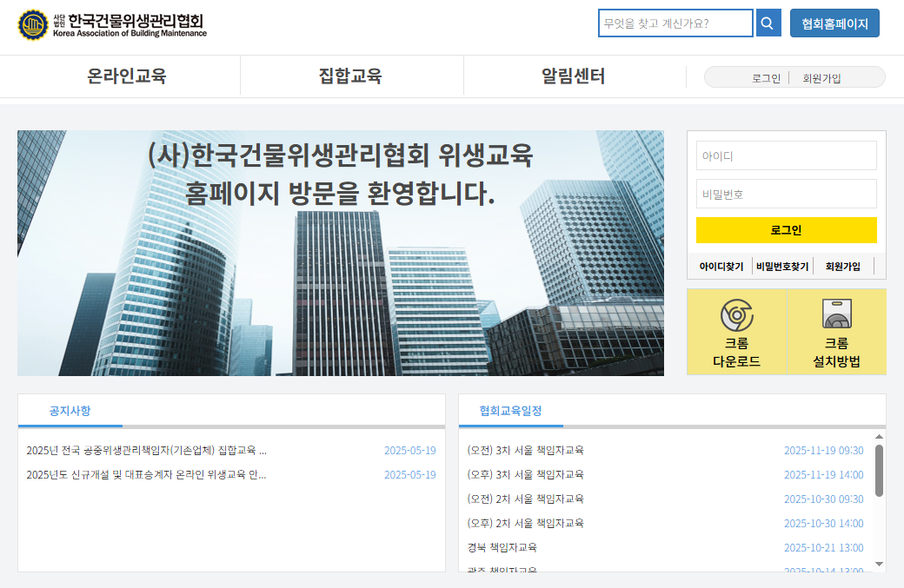Open the 알림센터 menu

pos(573,76)
